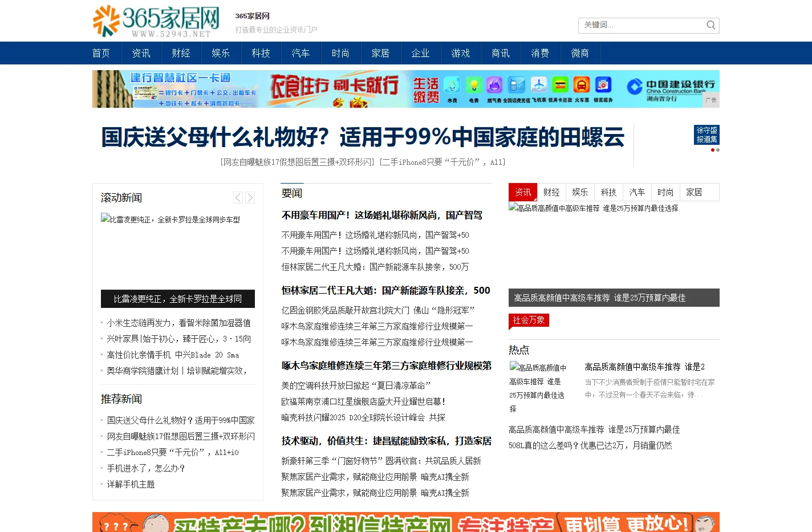Open 欧福莱南京浦口红星旗舰店 article
Viewport: 812px width, 532px height.
tap(363, 401)
